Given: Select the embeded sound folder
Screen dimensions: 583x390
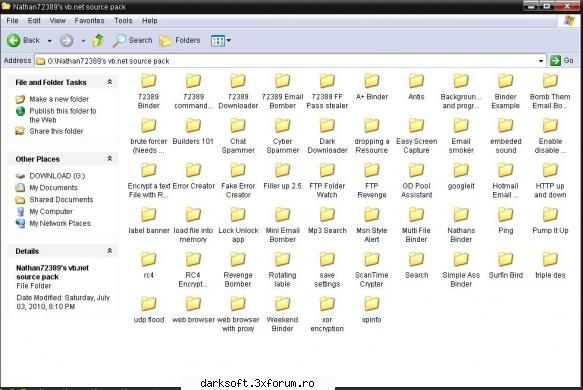Looking at the screenshot, I should [x=506, y=136].
